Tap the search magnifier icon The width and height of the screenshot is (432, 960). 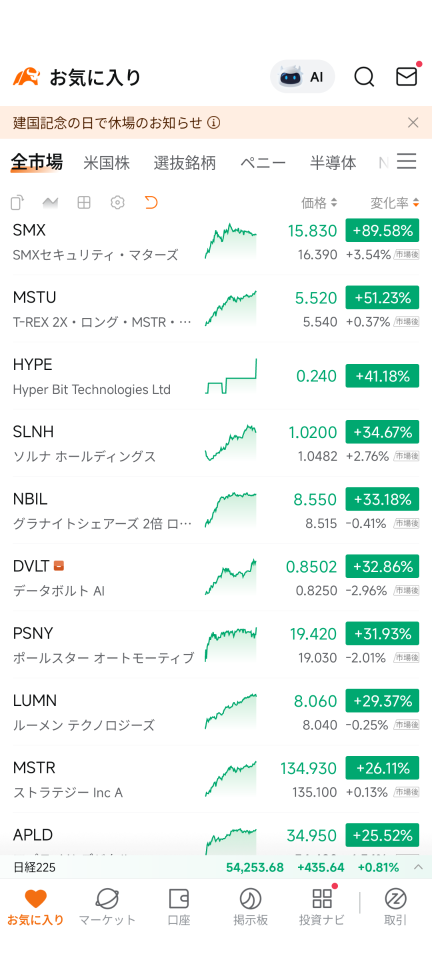coord(364,77)
